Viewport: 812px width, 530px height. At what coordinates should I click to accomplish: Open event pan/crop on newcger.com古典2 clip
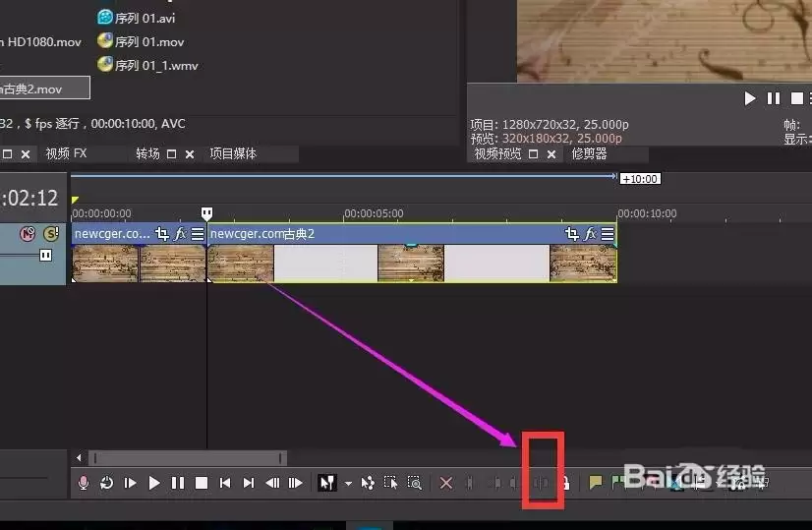572,234
